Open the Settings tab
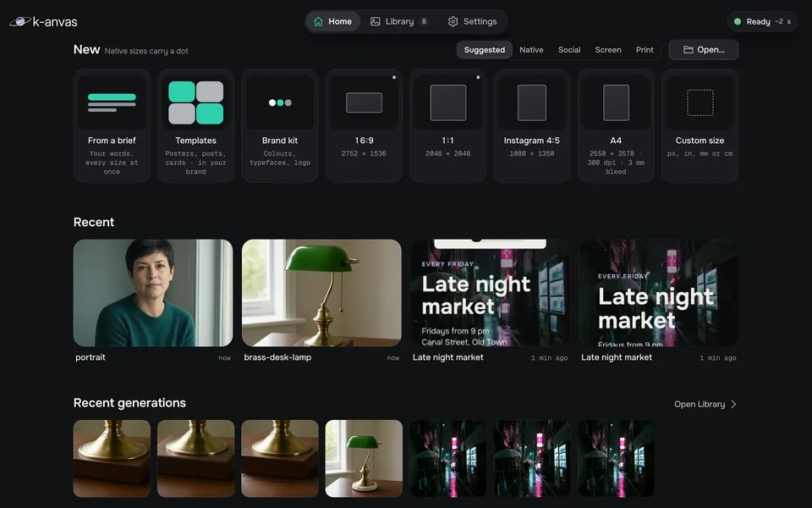The image size is (812, 508). coord(472,22)
